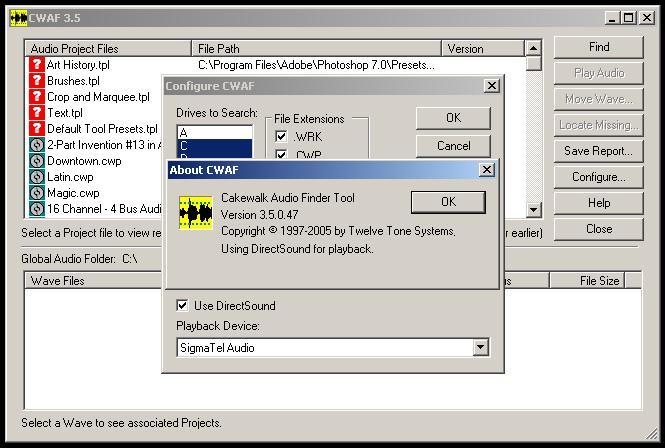Image resolution: width=665 pixels, height=448 pixels.
Task: Uncheck the Use DirectSound checkbox
Action: tap(182, 305)
